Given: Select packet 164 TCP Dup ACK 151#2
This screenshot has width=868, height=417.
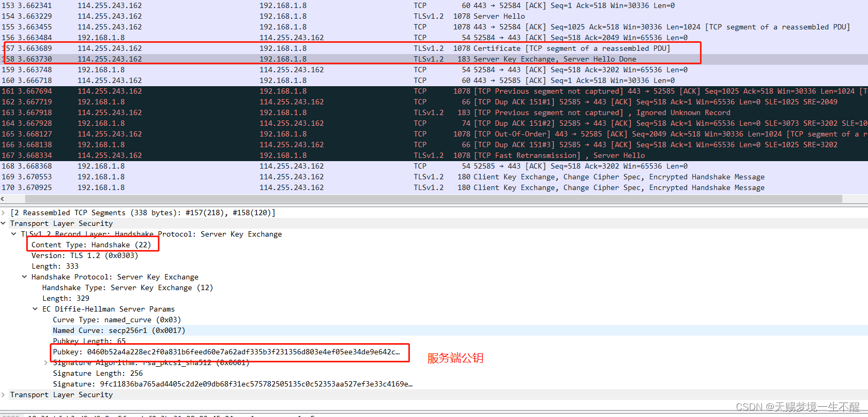Looking at the screenshot, I should [x=434, y=123].
